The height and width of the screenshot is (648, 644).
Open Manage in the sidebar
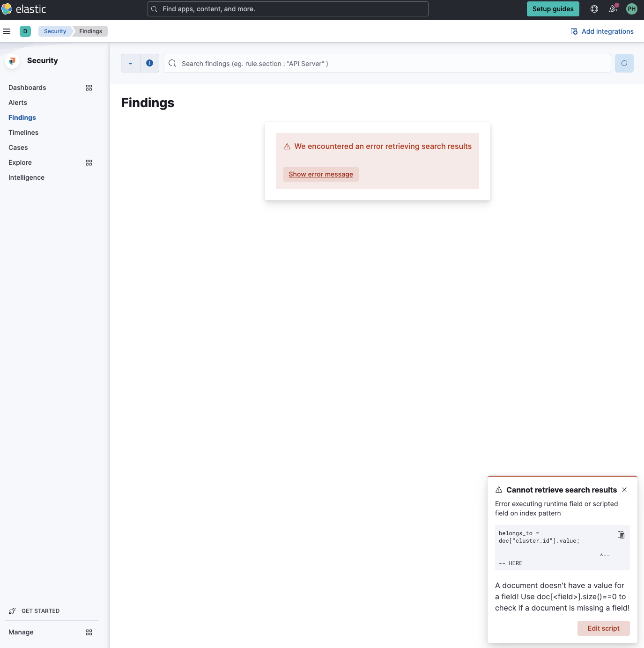(x=21, y=632)
